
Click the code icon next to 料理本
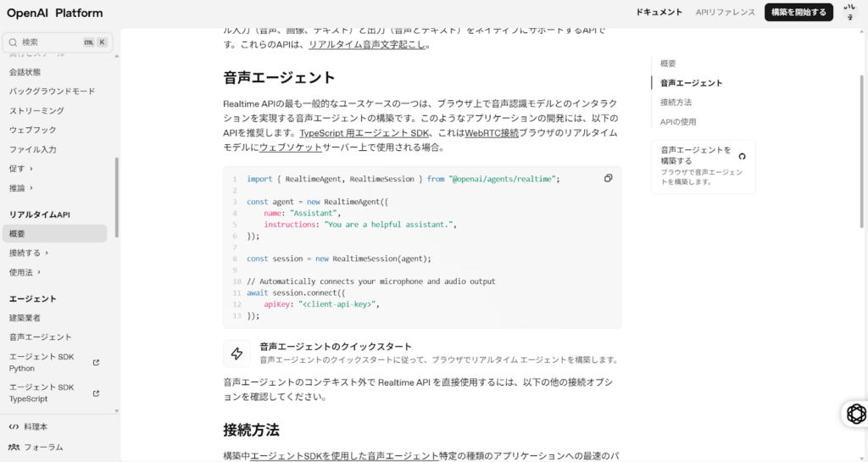point(14,427)
